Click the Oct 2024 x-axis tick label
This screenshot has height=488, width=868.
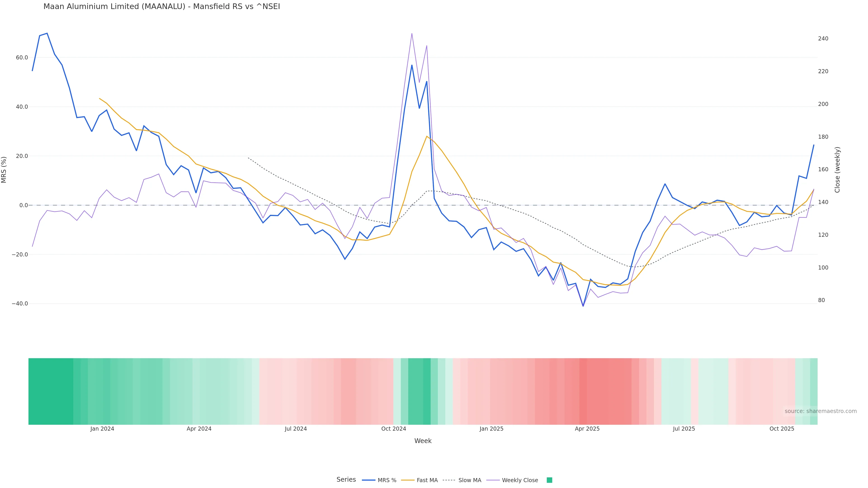click(394, 429)
